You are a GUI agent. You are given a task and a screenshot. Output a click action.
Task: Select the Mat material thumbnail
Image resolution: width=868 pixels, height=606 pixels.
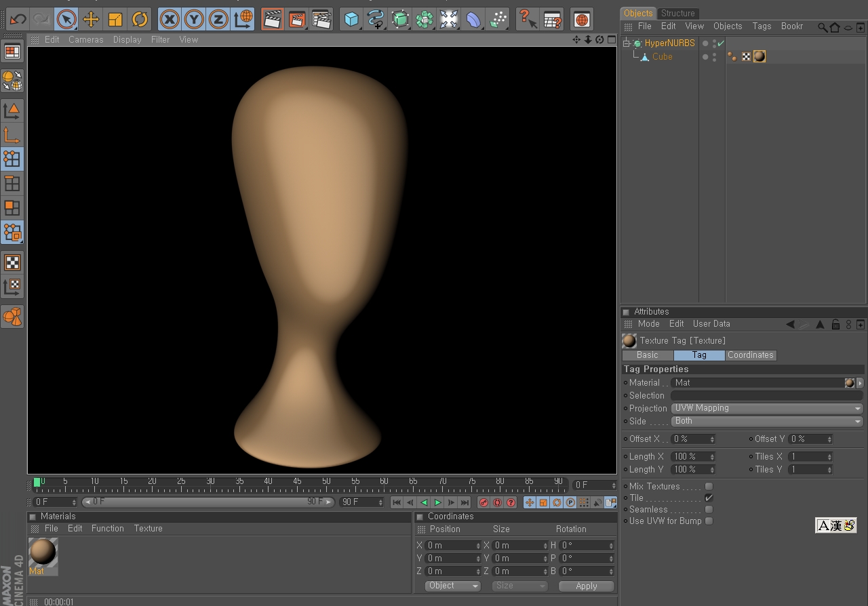point(43,552)
